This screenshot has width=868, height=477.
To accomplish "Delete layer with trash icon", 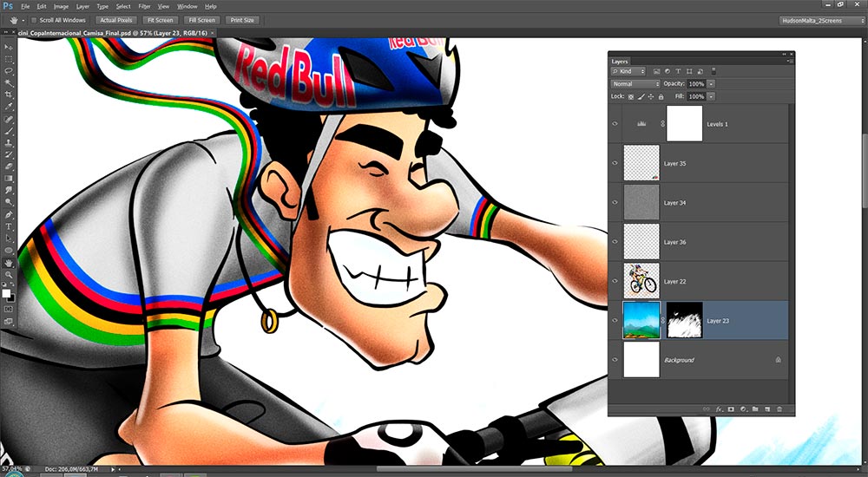I will click(779, 409).
